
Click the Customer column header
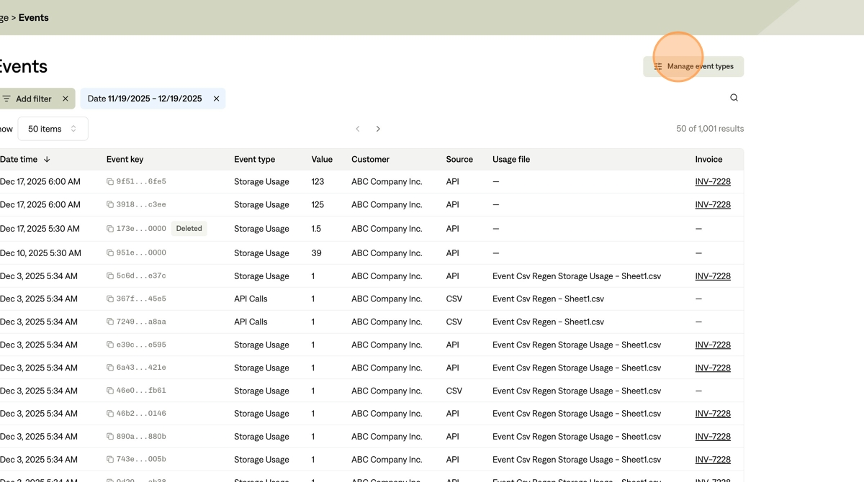(370, 159)
